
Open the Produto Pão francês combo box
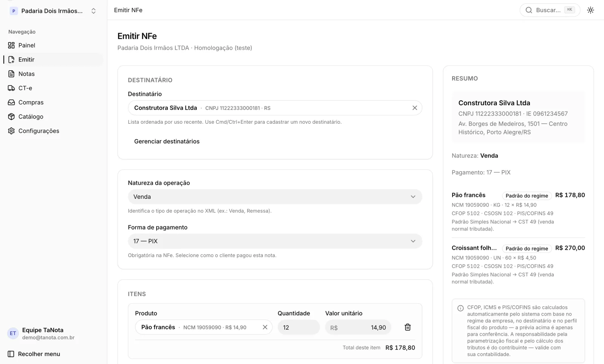pyautogui.click(x=203, y=327)
